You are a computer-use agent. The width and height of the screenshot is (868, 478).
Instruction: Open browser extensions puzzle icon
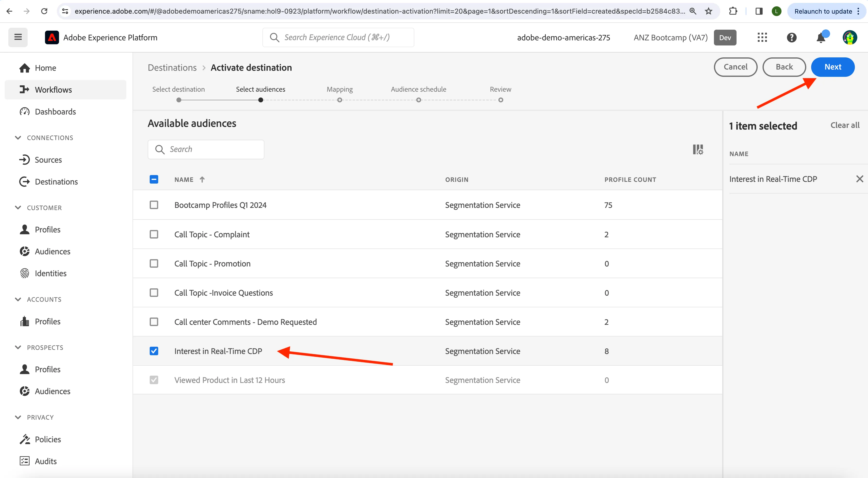pyautogui.click(x=733, y=11)
